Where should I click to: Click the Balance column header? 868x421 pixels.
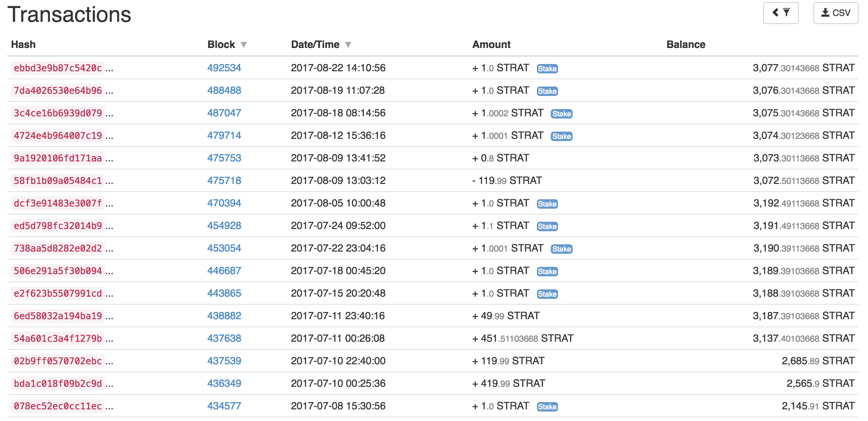tap(686, 44)
